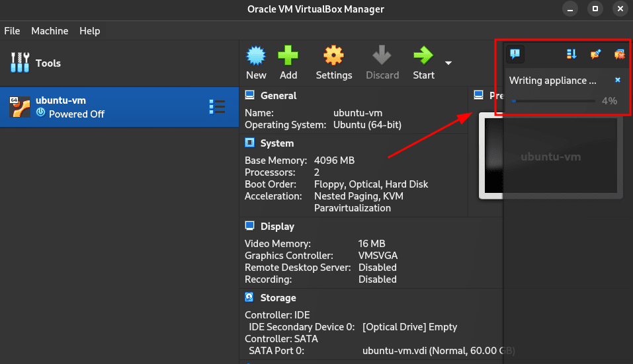Click the 4096 MB base memory value

point(334,161)
